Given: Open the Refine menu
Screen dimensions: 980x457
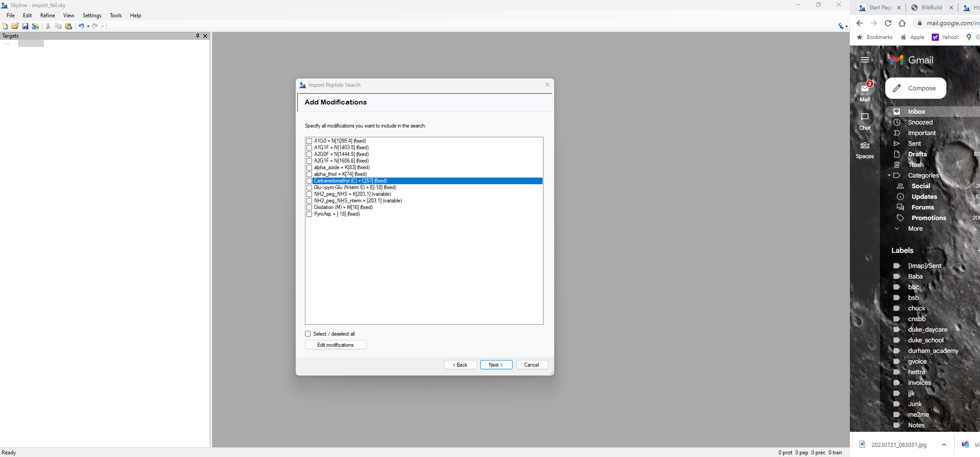Looking at the screenshot, I should tap(47, 15).
